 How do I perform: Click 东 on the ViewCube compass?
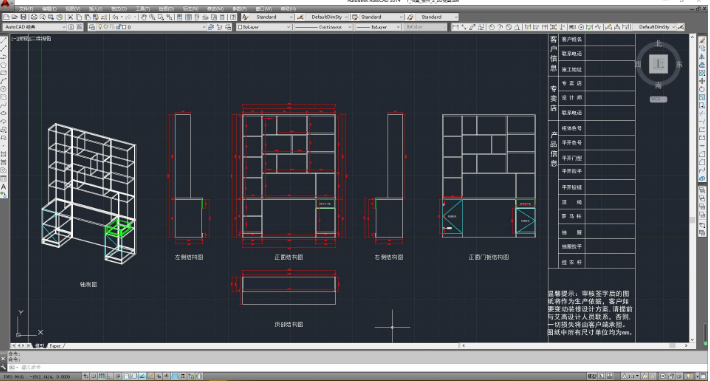pyautogui.click(x=679, y=64)
